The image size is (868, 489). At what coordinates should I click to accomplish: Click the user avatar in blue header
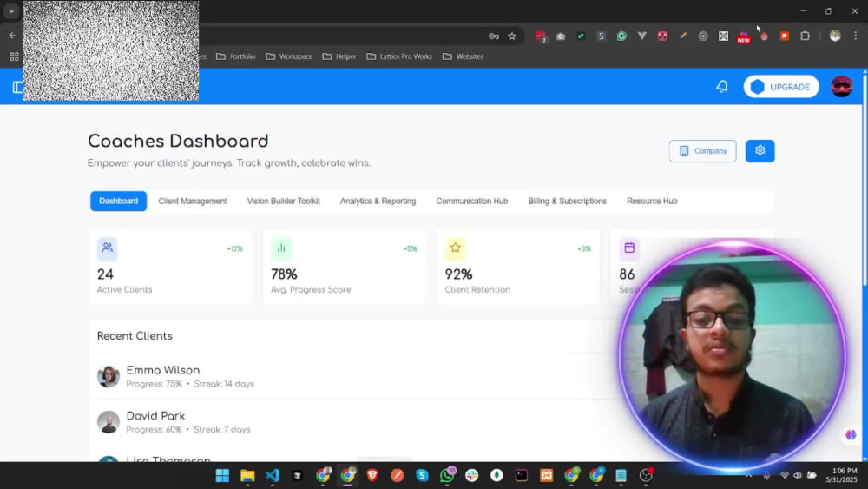[841, 86]
